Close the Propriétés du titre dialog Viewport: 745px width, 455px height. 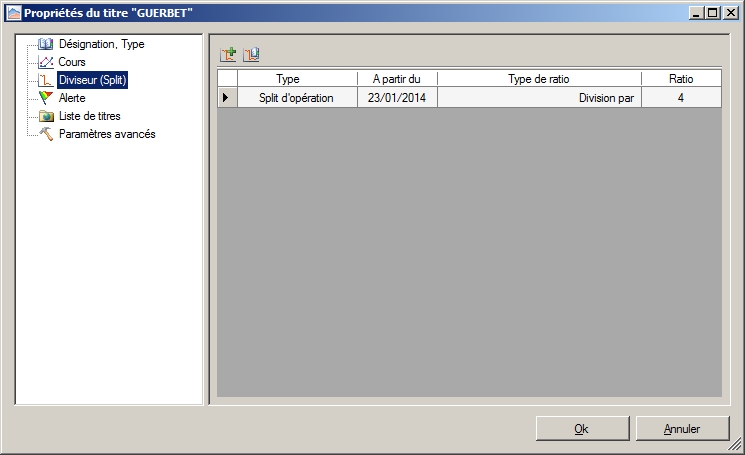click(x=730, y=13)
